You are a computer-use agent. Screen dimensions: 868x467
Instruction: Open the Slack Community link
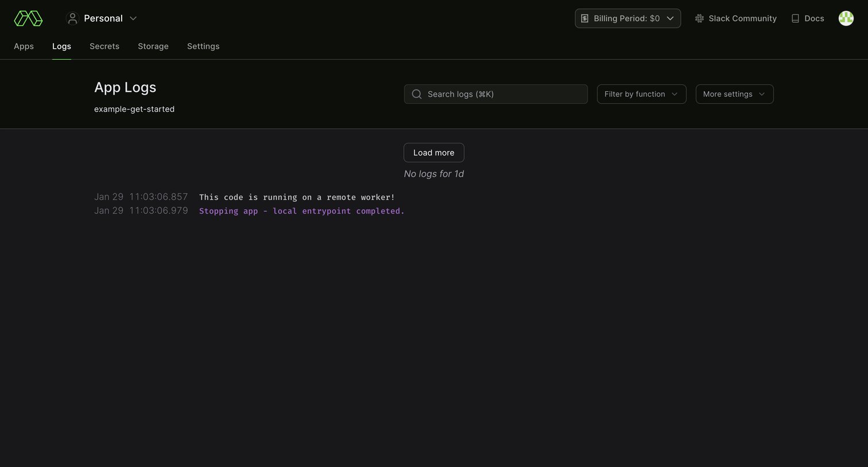736,18
